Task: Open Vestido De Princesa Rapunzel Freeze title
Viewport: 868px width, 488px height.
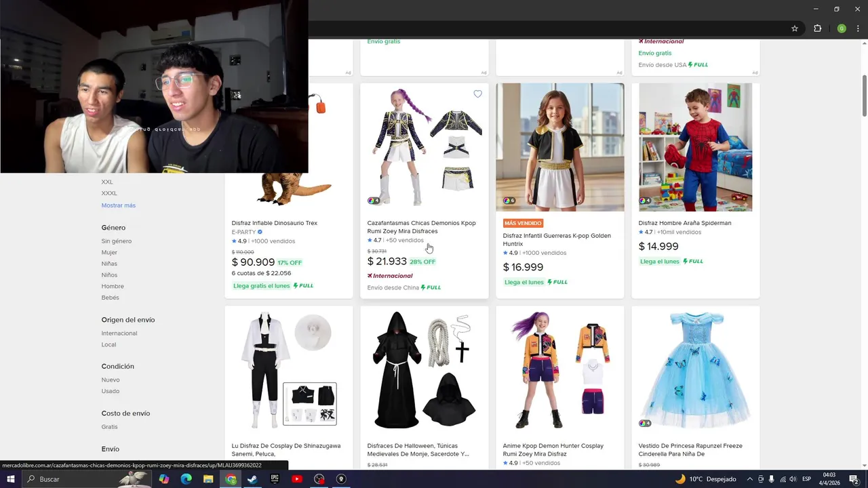Action: pos(690,450)
